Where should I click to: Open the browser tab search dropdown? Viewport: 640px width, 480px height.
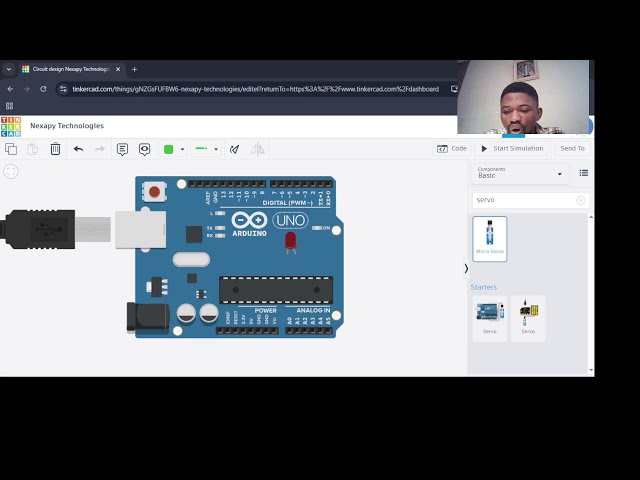pos(9,69)
